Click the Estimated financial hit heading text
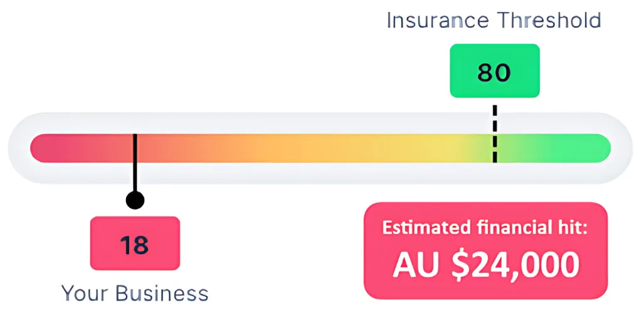 point(485,227)
